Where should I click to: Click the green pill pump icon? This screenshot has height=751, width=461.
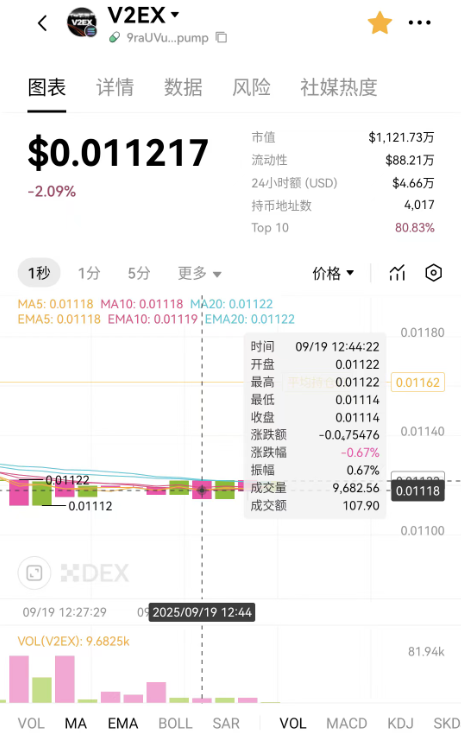point(114,37)
